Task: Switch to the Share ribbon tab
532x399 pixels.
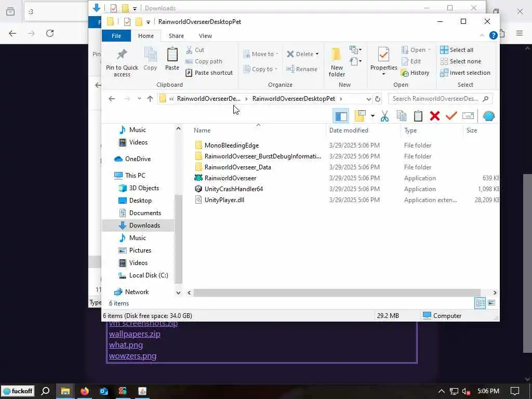Action: click(176, 36)
